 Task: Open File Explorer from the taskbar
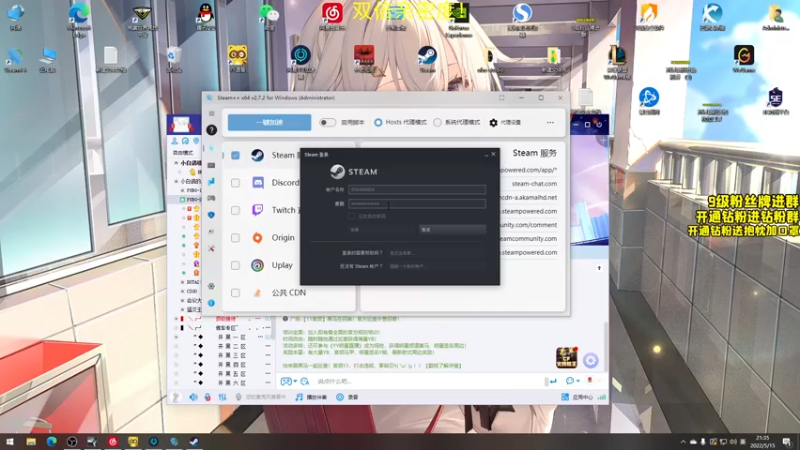pyautogui.click(x=31, y=442)
